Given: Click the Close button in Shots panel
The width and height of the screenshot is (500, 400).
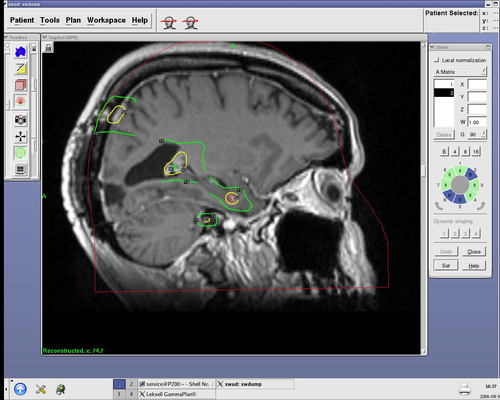Looking at the screenshot, I should pos(474,252).
